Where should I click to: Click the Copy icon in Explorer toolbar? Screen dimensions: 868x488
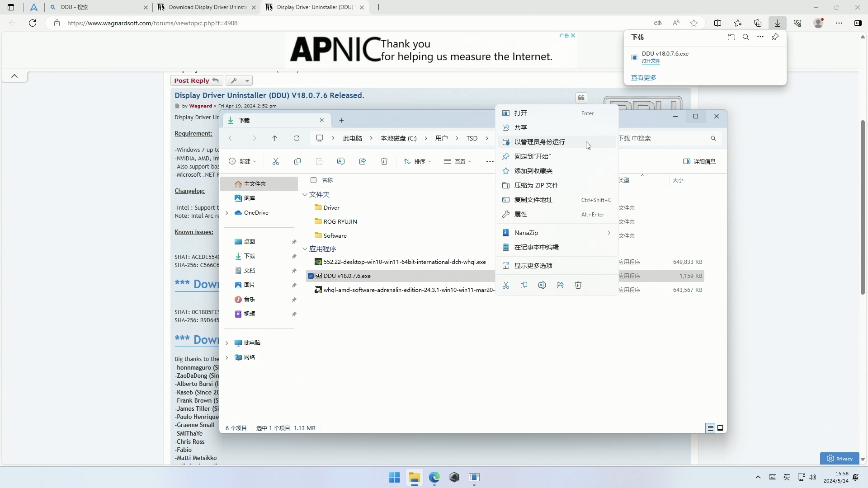point(297,161)
